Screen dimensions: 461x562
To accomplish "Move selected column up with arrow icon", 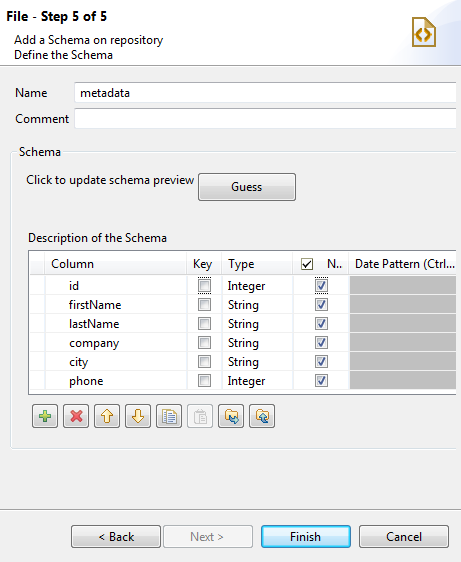I will [x=107, y=416].
